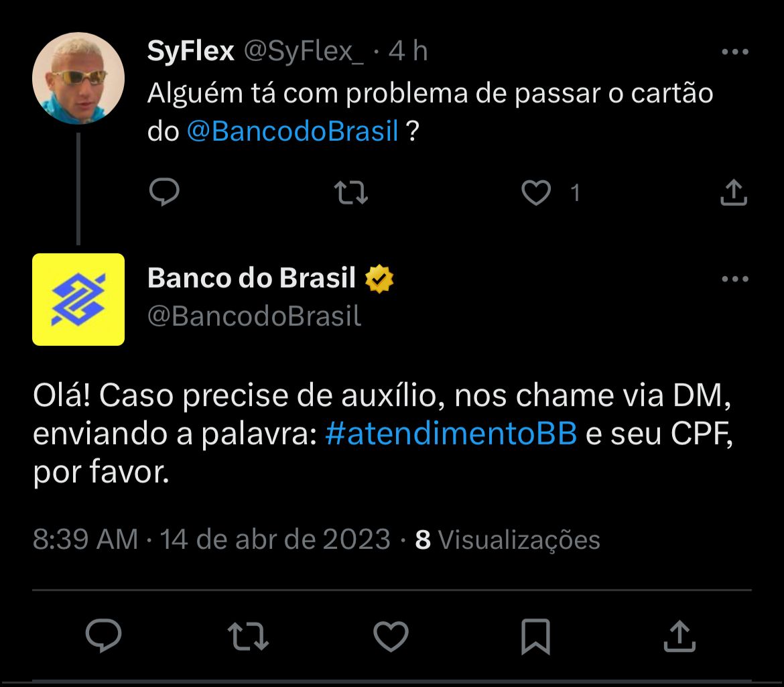Share Banco do Brasil's reply
The width and height of the screenshot is (784, 687).
[679, 635]
